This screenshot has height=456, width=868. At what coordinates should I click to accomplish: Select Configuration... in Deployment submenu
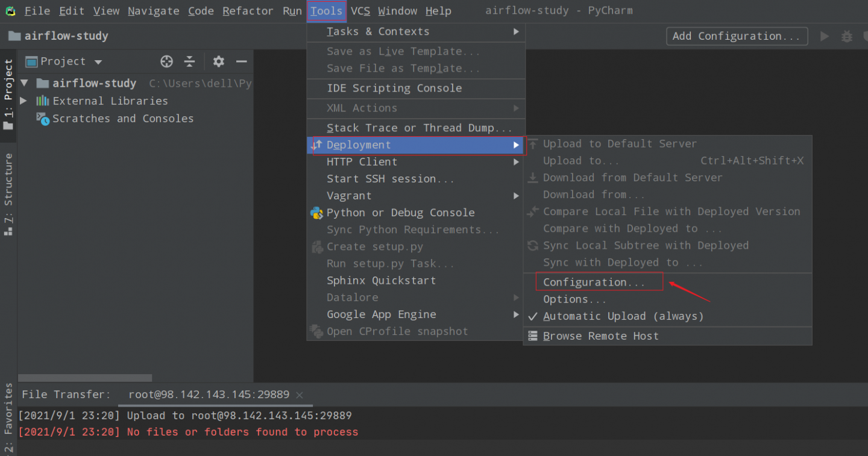(594, 282)
